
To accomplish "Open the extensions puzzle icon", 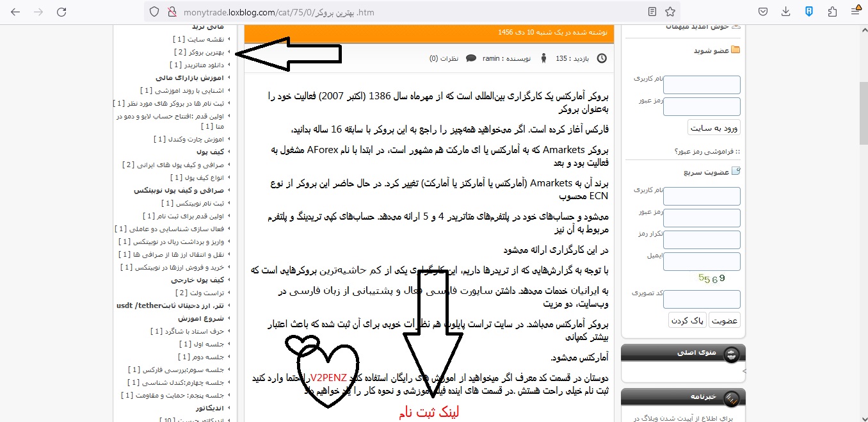I will [x=832, y=12].
